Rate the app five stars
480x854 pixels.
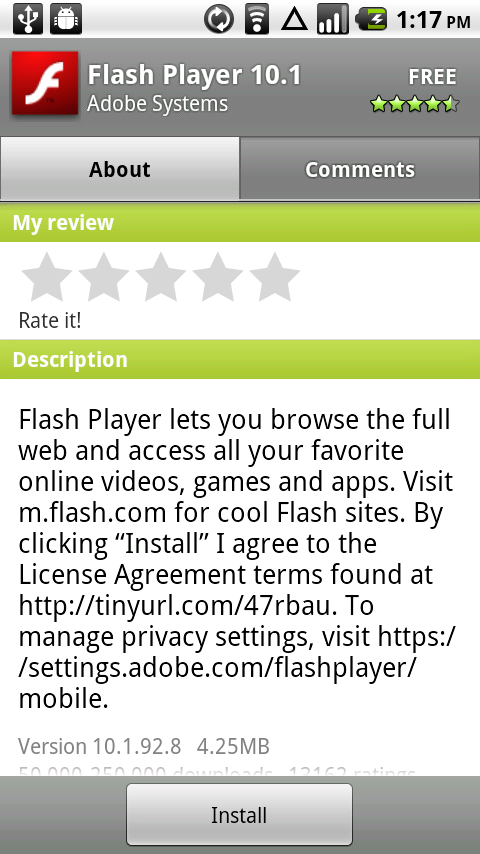click(x=274, y=277)
